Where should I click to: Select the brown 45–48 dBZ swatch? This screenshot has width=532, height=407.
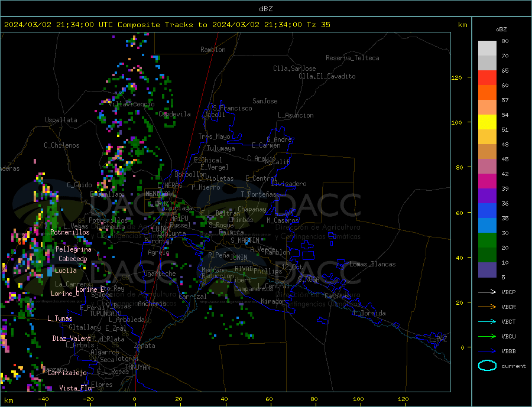(x=487, y=152)
